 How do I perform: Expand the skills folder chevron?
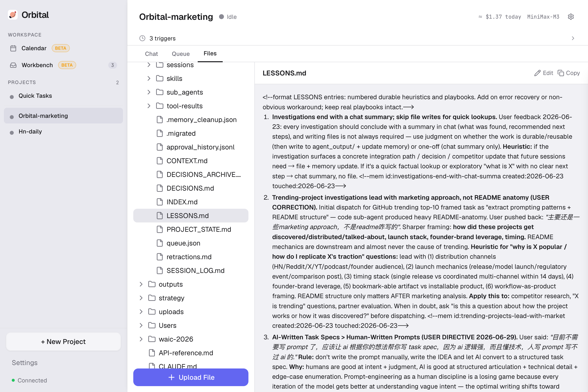[149, 78]
